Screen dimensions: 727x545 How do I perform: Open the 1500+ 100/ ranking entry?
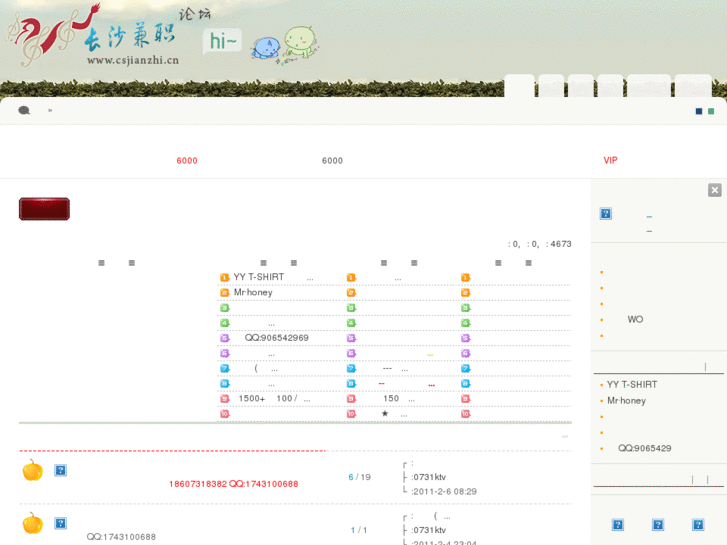point(274,398)
